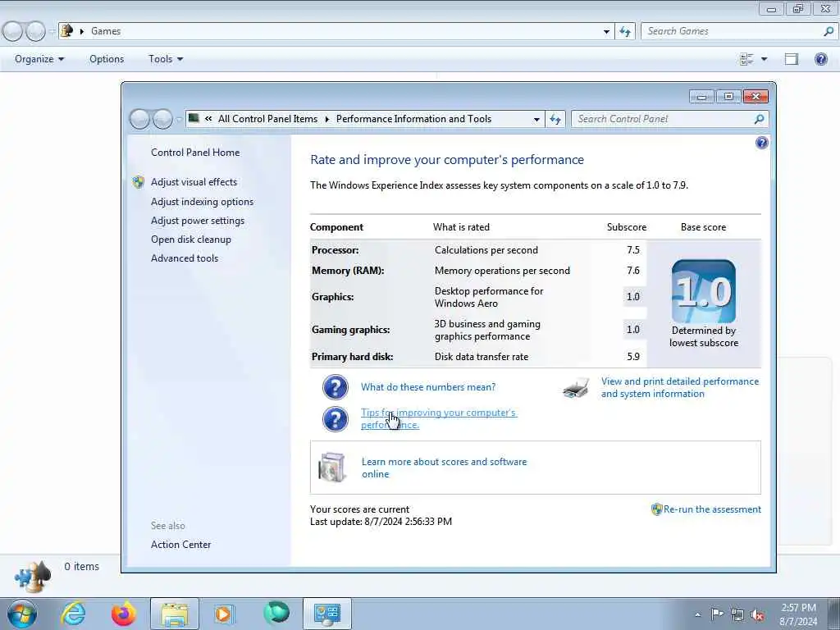Click All Control Panel Items breadcrumb
840x630 pixels.
pyautogui.click(x=268, y=119)
